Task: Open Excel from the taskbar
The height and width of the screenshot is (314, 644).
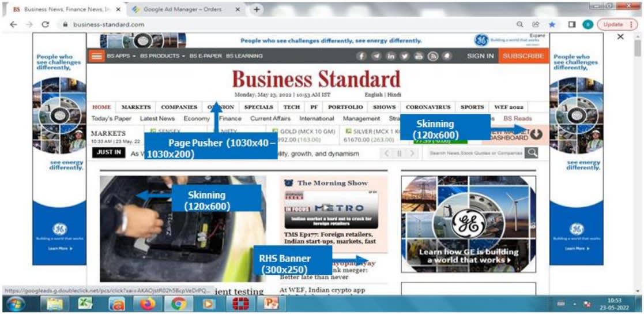Action: pyautogui.click(x=86, y=304)
